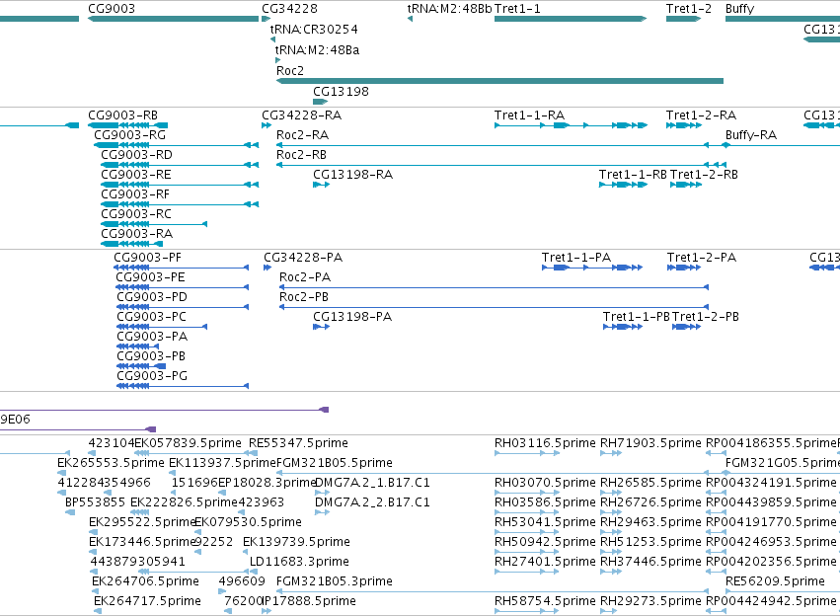Click transcript CG9003-RF label
The height and width of the screenshot is (616, 840).
(x=135, y=194)
